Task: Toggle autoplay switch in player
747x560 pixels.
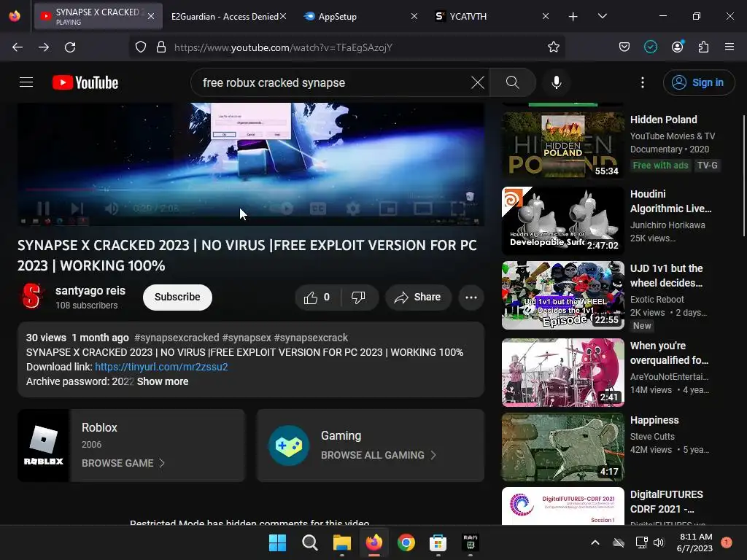Action: [282, 208]
